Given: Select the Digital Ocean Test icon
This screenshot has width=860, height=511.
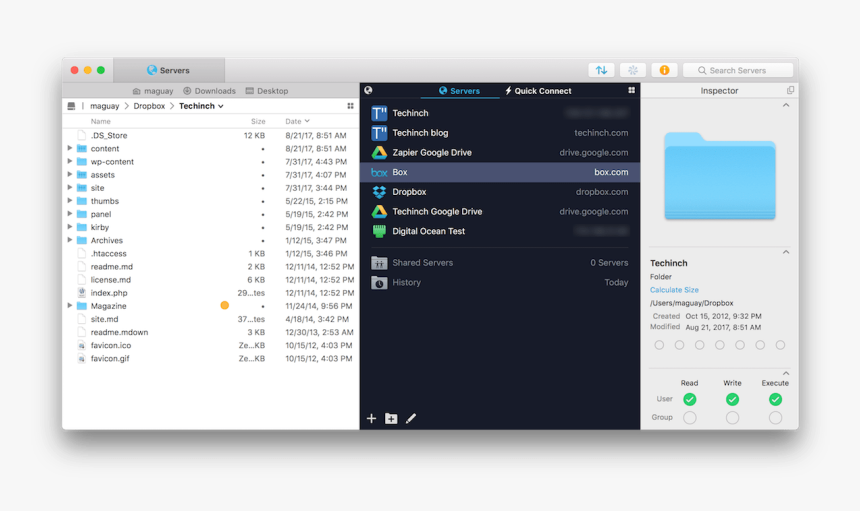Looking at the screenshot, I should click(x=379, y=231).
